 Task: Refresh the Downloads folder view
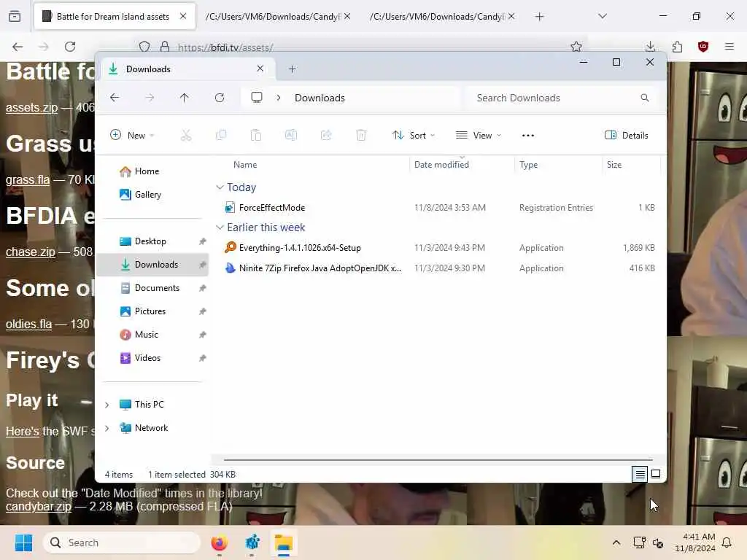pyautogui.click(x=220, y=98)
